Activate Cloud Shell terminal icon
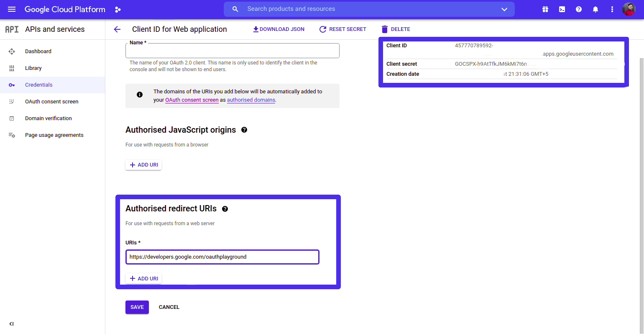Viewport: 644px width, 334px height. coord(562,9)
